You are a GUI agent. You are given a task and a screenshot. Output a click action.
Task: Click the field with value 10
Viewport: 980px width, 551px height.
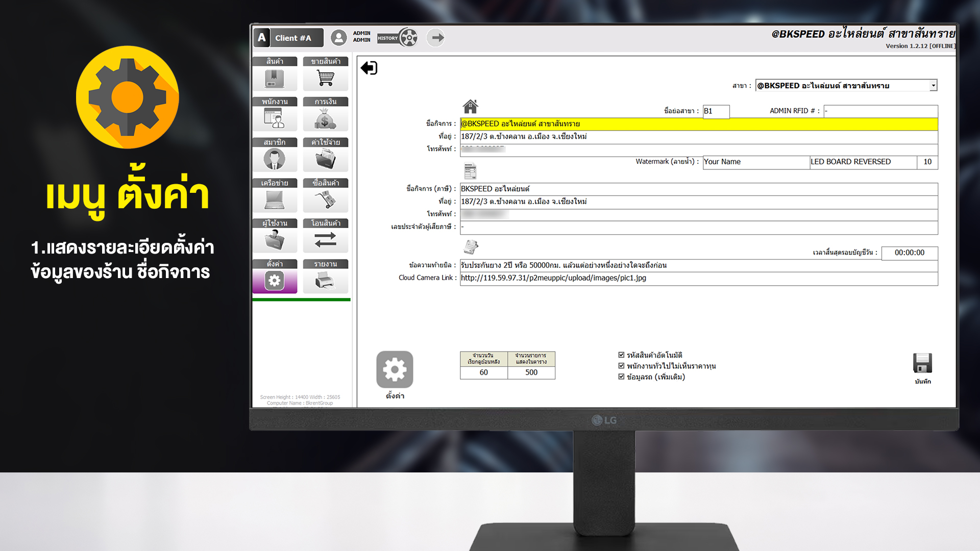click(x=927, y=162)
